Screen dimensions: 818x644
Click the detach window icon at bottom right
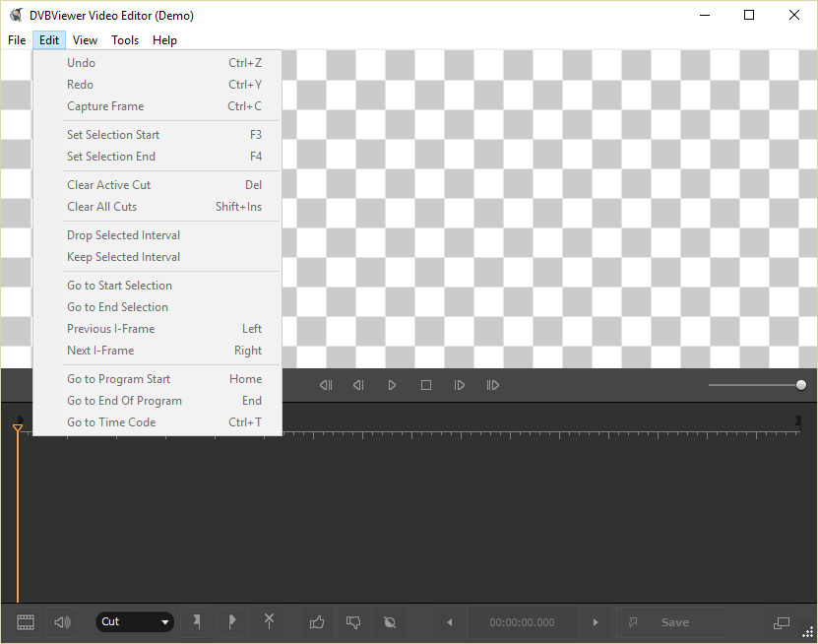(x=781, y=623)
